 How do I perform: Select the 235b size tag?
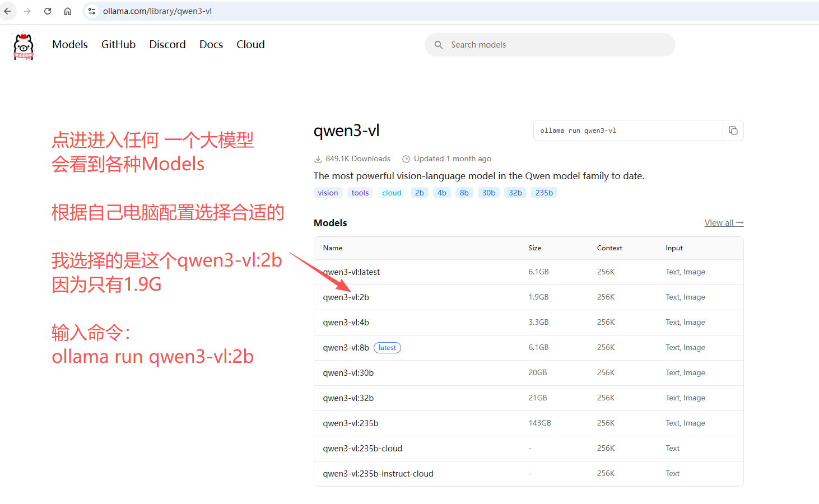click(544, 193)
